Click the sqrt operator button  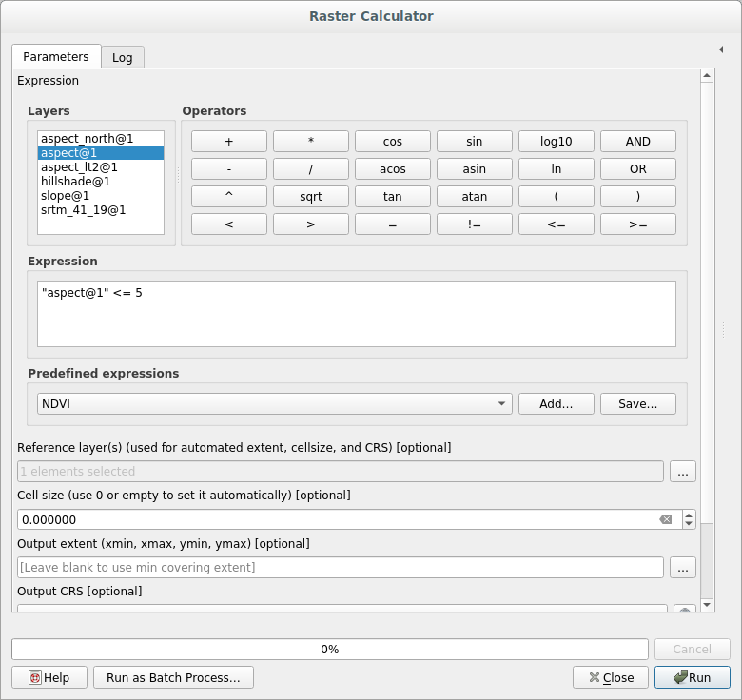pyautogui.click(x=310, y=197)
